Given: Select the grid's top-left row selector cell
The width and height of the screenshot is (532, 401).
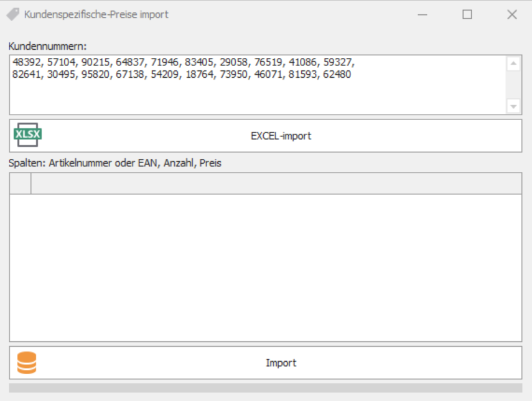Looking at the screenshot, I should pos(21,184).
